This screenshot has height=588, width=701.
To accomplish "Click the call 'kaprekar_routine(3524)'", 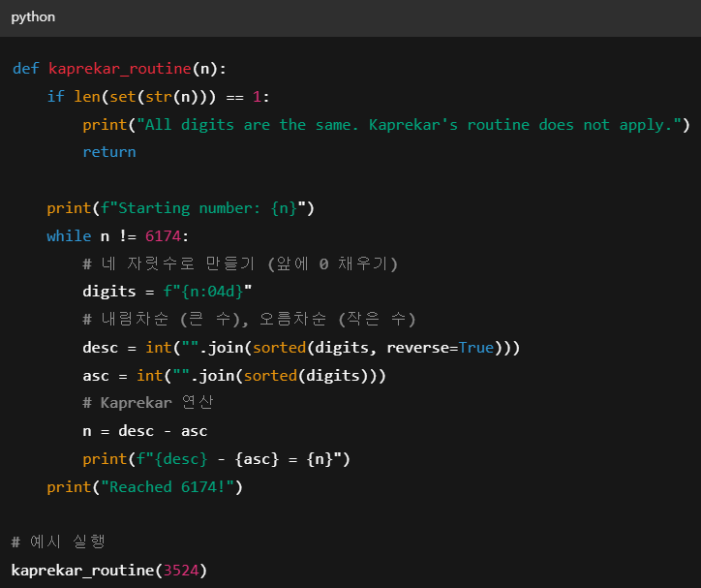I will 109,571.
